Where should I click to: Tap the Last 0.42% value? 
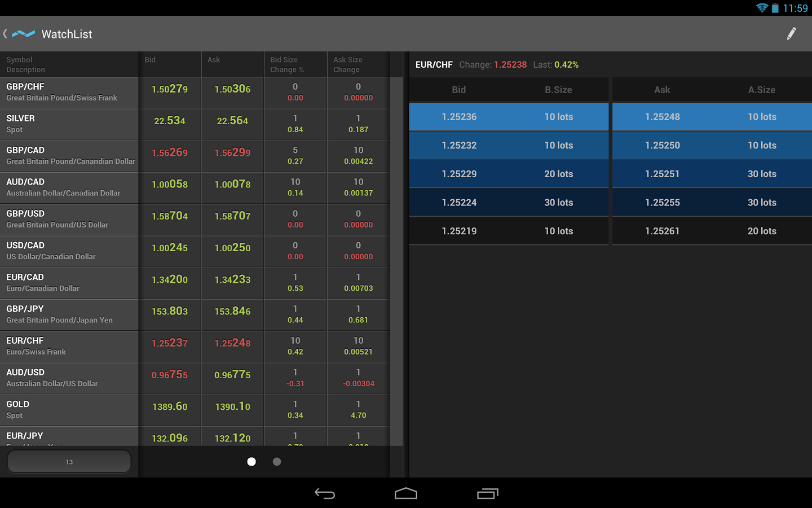tap(567, 65)
